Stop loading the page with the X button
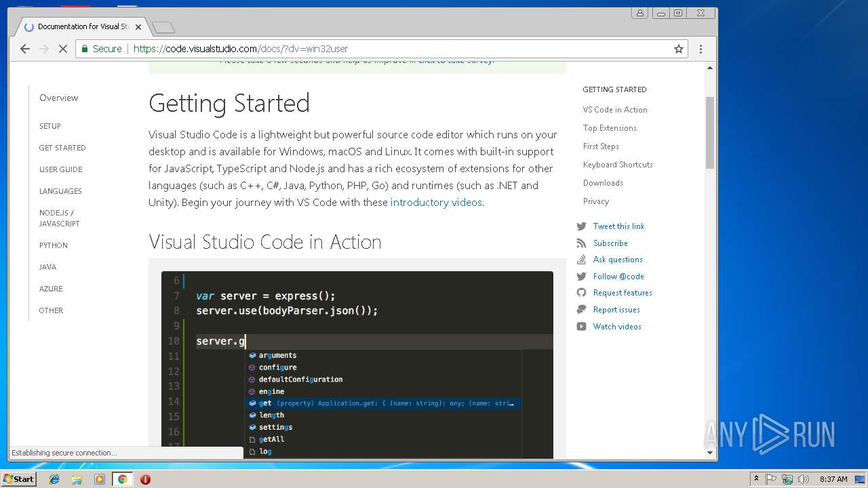The width and height of the screenshot is (868, 488). (62, 49)
